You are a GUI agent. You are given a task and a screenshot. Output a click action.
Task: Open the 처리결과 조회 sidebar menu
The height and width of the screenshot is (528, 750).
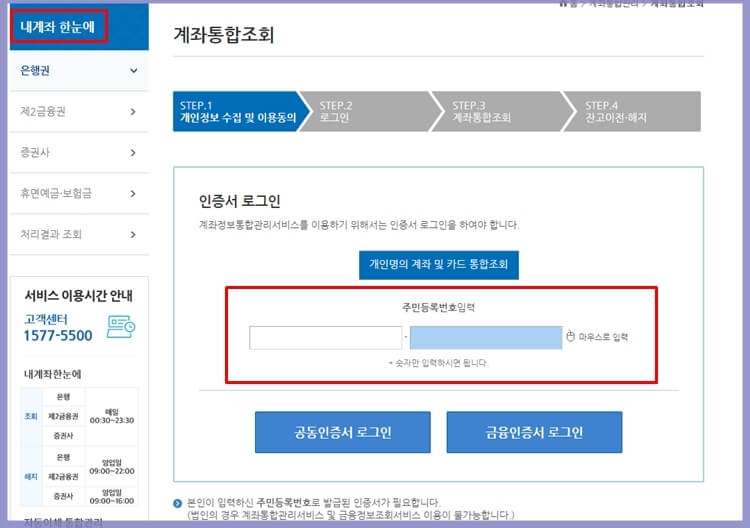79,234
